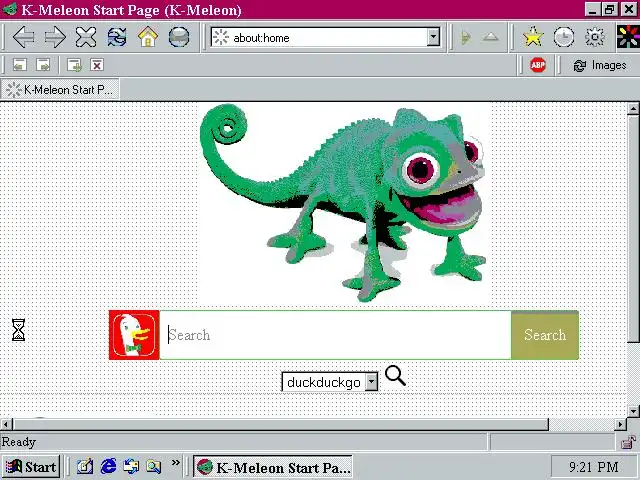Click the horizontal scrollbar thumb
The height and width of the screenshot is (480, 640).
[x=281, y=424]
